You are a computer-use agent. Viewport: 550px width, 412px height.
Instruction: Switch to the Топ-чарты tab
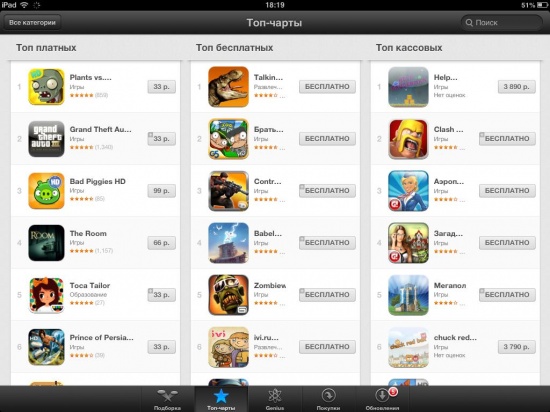coord(221,399)
